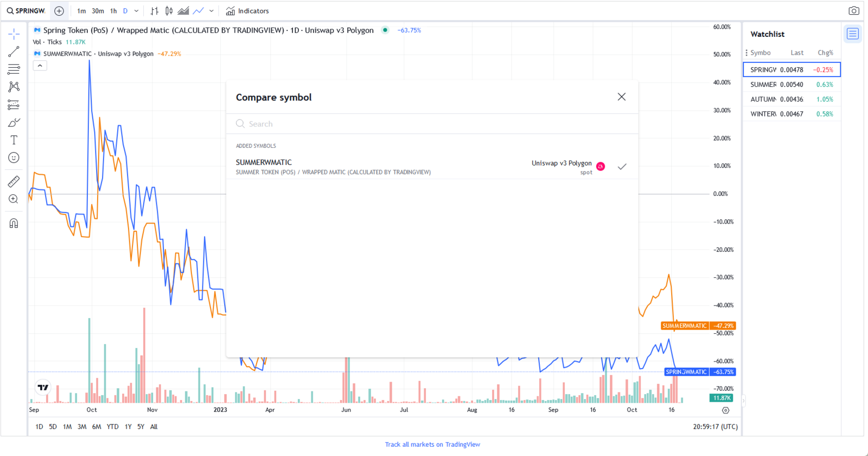Switch to the 30m interval

pyautogui.click(x=98, y=11)
